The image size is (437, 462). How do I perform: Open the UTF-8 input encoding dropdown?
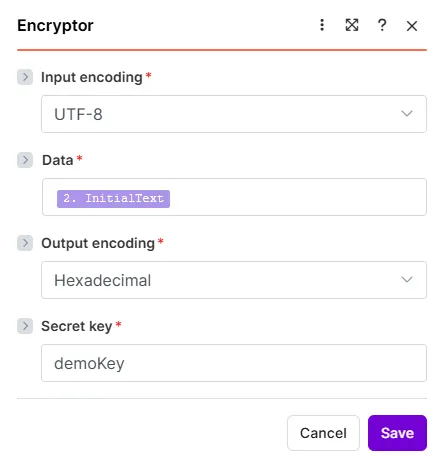click(234, 114)
